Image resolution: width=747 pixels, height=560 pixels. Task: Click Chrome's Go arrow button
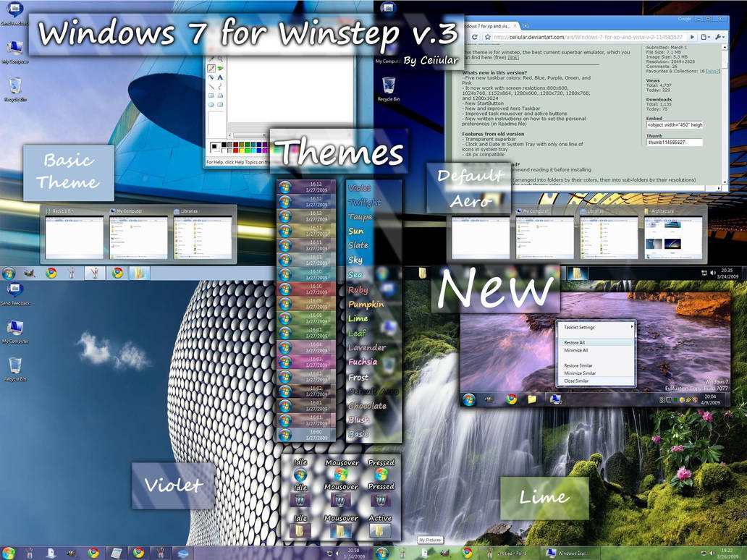[692, 37]
